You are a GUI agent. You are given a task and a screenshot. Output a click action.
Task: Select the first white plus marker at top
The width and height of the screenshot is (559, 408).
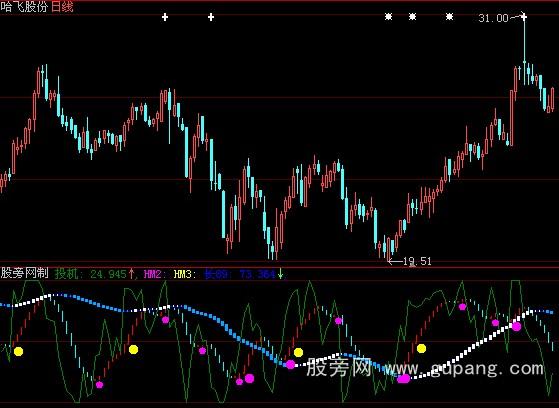coord(165,17)
